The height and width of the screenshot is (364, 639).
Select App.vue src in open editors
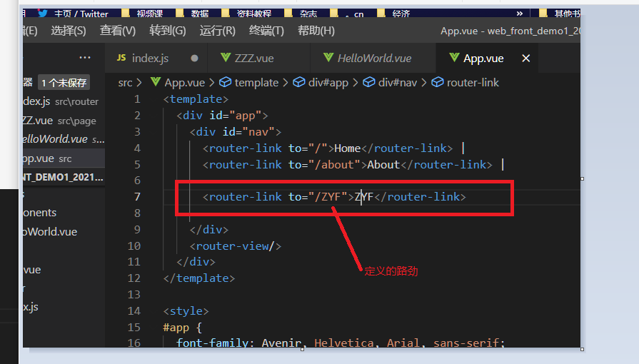click(64, 158)
